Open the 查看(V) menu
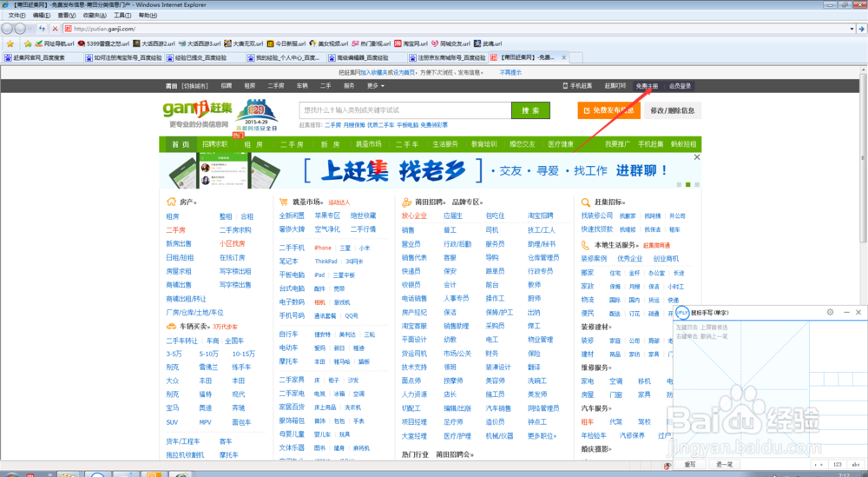Image resolution: width=868 pixels, height=477 pixels. tap(67, 15)
